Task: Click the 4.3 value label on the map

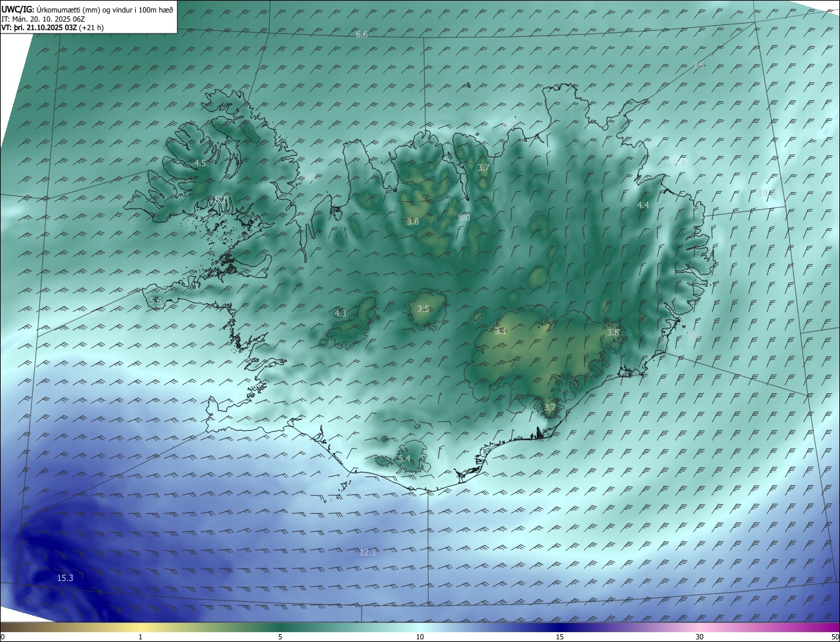Action: [x=341, y=314]
